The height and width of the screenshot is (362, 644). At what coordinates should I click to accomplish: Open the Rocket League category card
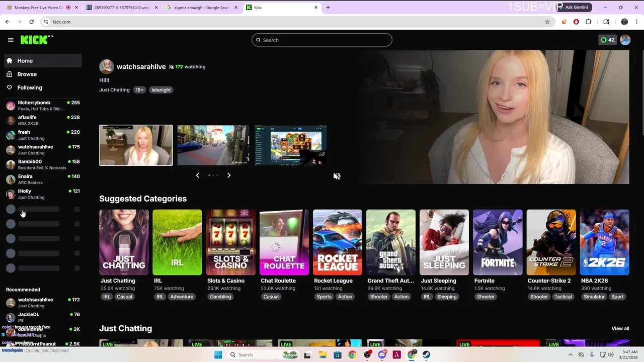pos(338,242)
